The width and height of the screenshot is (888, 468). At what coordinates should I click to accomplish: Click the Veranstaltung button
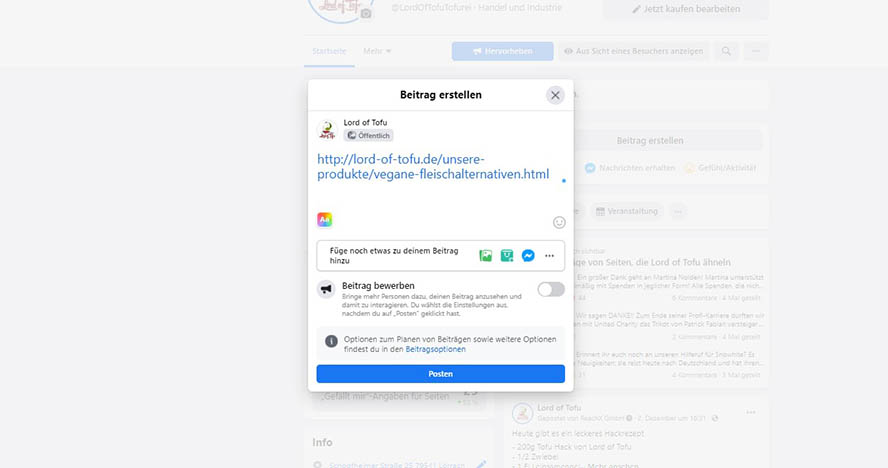click(626, 211)
